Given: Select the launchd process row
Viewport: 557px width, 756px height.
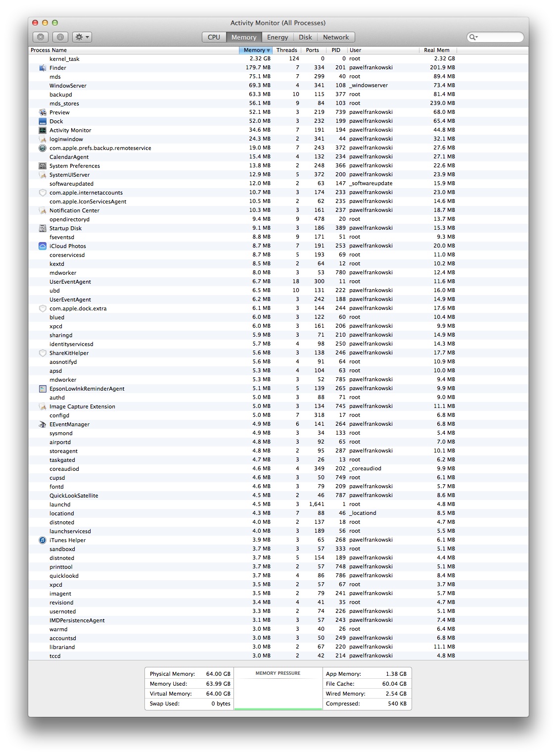Looking at the screenshot, I should tap(278, 504).
